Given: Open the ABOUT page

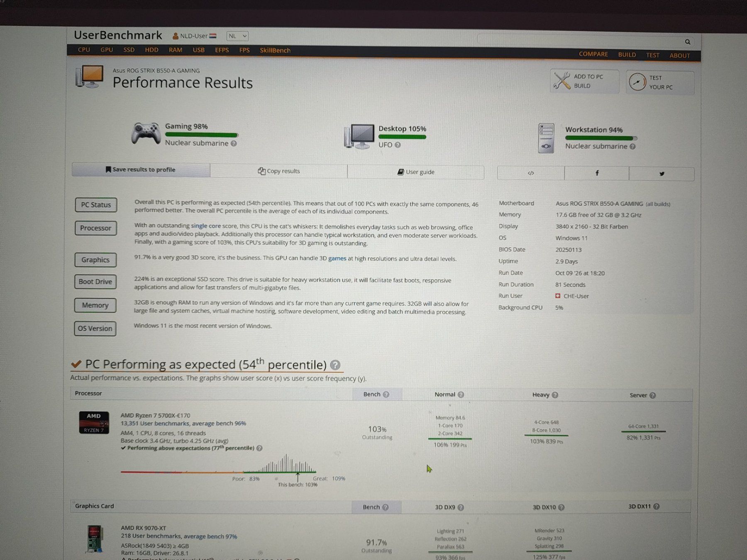Looking at the screenshot, I should click(x=679, y=56).
